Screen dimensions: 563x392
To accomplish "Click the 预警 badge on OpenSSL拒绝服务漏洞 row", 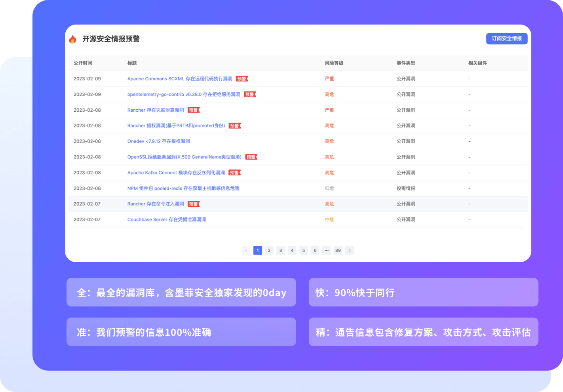I will click(251, 157).
